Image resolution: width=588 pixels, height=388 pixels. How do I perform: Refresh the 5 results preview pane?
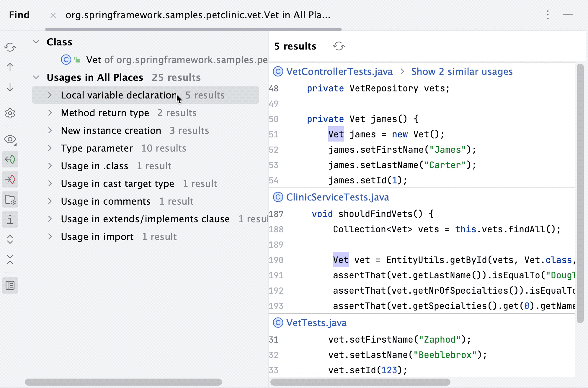coord(339,46)
